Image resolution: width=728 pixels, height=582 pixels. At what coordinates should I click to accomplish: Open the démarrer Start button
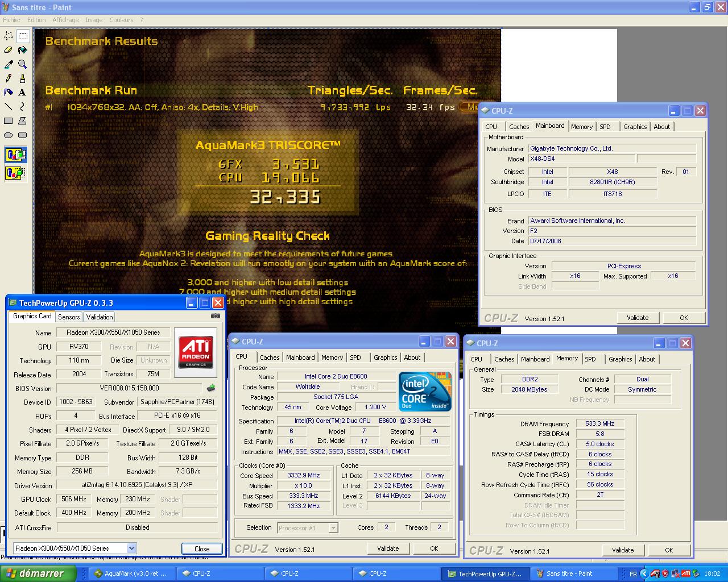(x=38, y=573)
